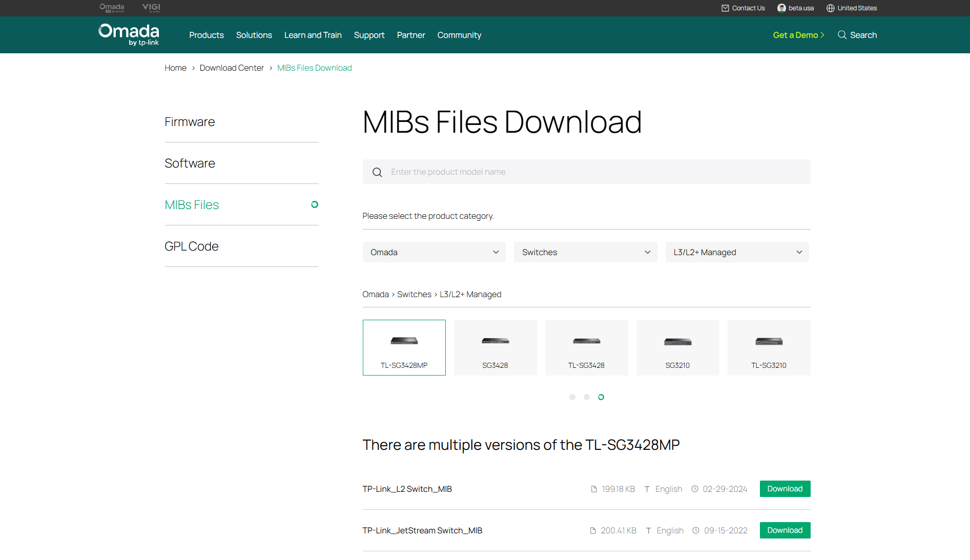Click the green circle beside MIBs Files
The image size is (970, 560).
[315, 204]
